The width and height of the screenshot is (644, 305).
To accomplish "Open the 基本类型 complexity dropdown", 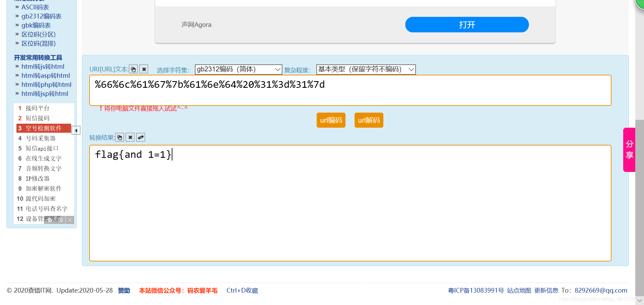I will click(366, 69).
